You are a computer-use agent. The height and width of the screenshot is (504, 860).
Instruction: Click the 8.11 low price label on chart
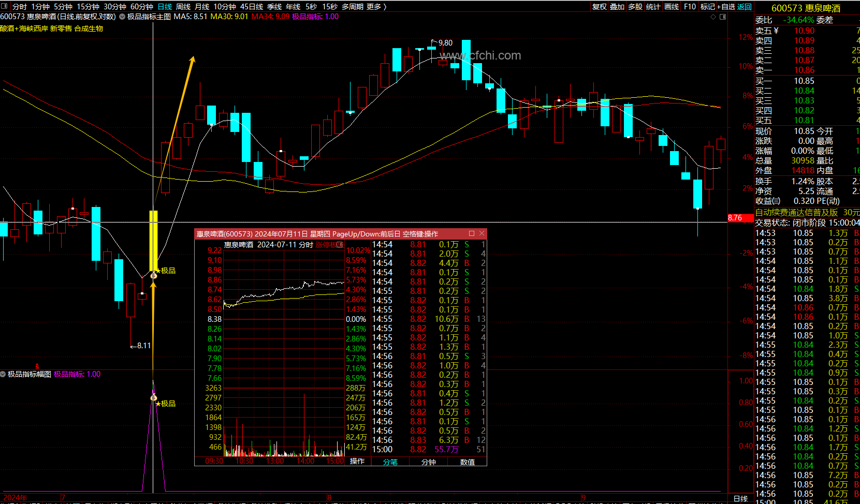(x=144, y=346)
